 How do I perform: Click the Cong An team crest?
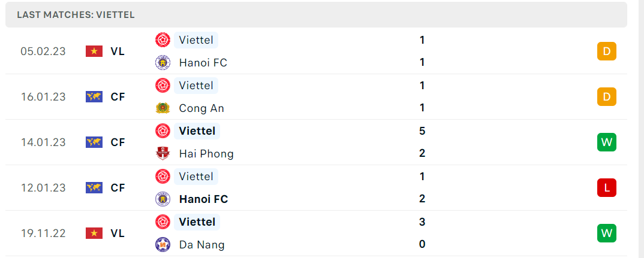click(162, 108)
